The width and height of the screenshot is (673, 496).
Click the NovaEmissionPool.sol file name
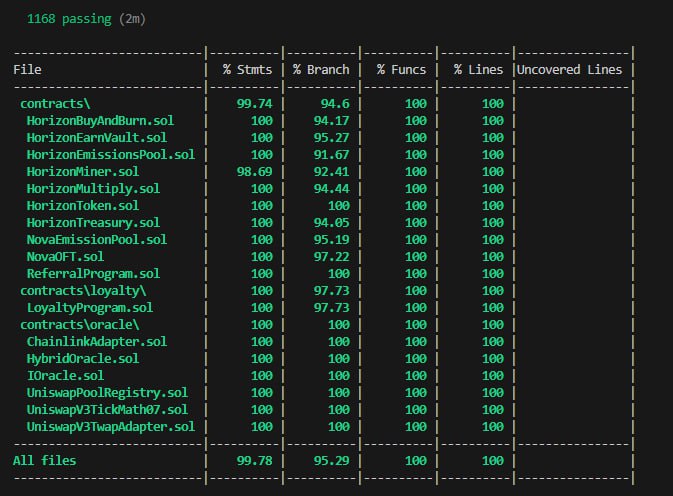tap(97, 239)
